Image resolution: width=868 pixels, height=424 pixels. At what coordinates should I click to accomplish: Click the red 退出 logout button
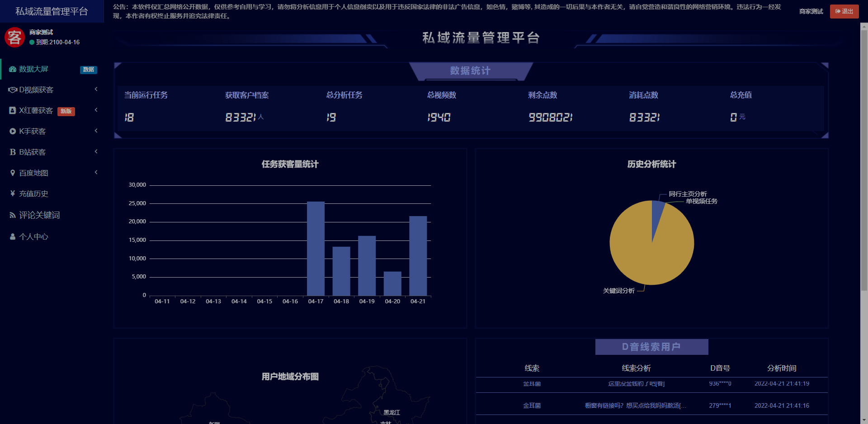[844, 11]
